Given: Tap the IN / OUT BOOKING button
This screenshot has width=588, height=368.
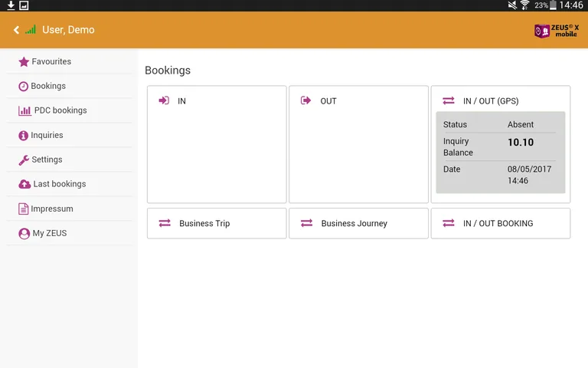Looking at the screenshot, I should [x=501, y=223].
